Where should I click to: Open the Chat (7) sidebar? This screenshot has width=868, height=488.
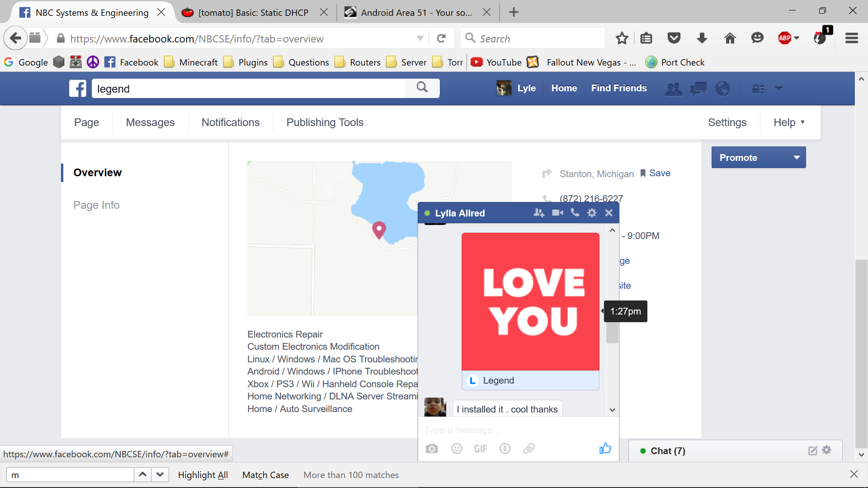(x=668, y=451)
